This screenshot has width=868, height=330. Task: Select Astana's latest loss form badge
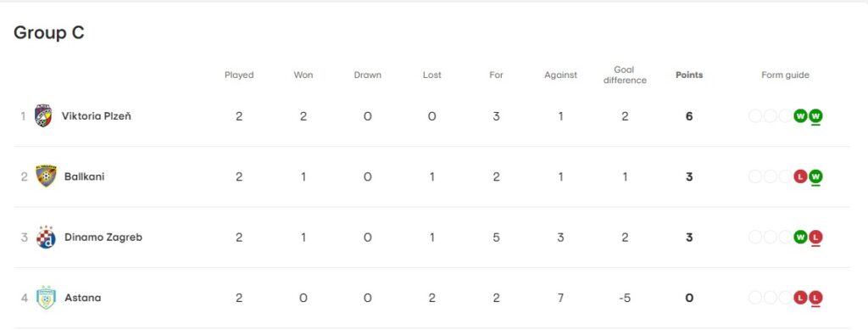pyautogui.click(x=815, y=298)
